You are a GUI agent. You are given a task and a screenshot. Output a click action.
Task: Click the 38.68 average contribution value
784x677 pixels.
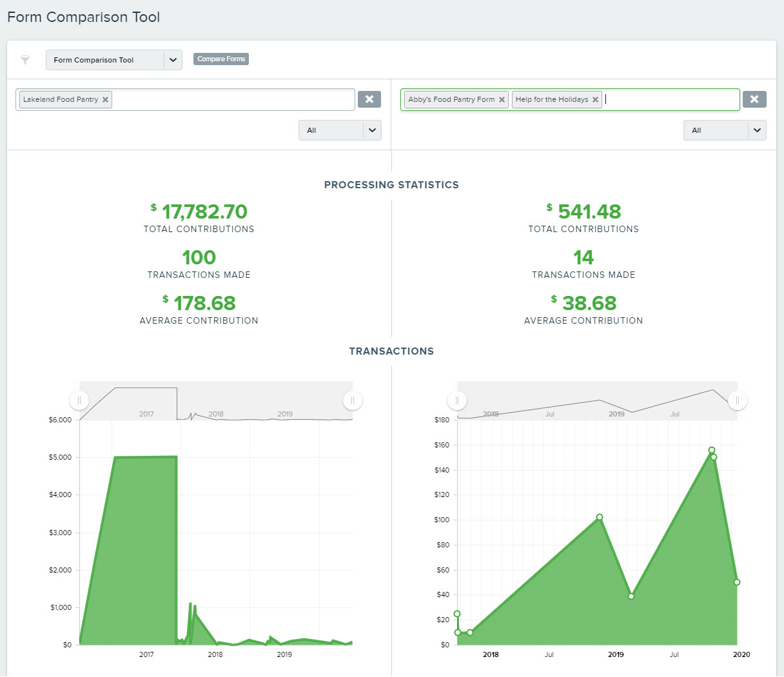pos(589,303)
